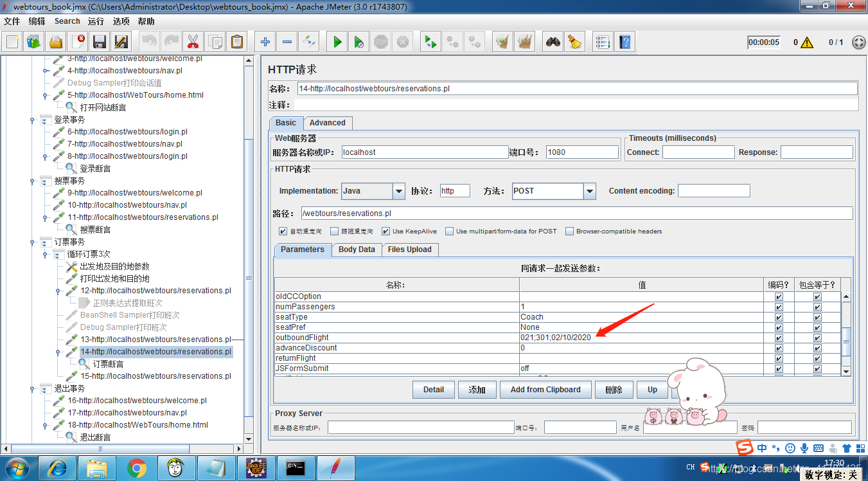Switch to the Files Upload tab
The width and height of the screenshot is (868, 481).
[410, 250]
